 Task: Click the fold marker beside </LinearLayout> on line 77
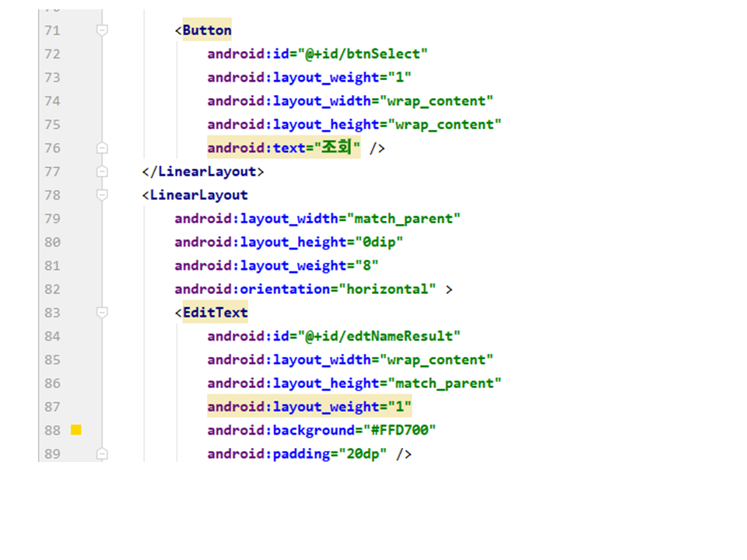point(101,171)
